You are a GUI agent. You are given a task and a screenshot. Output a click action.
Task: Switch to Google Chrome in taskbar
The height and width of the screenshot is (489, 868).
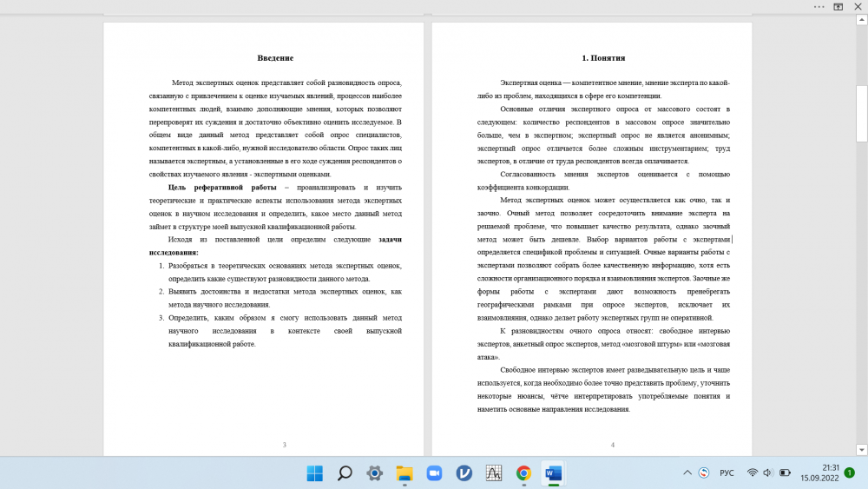[x=523, y=473]
